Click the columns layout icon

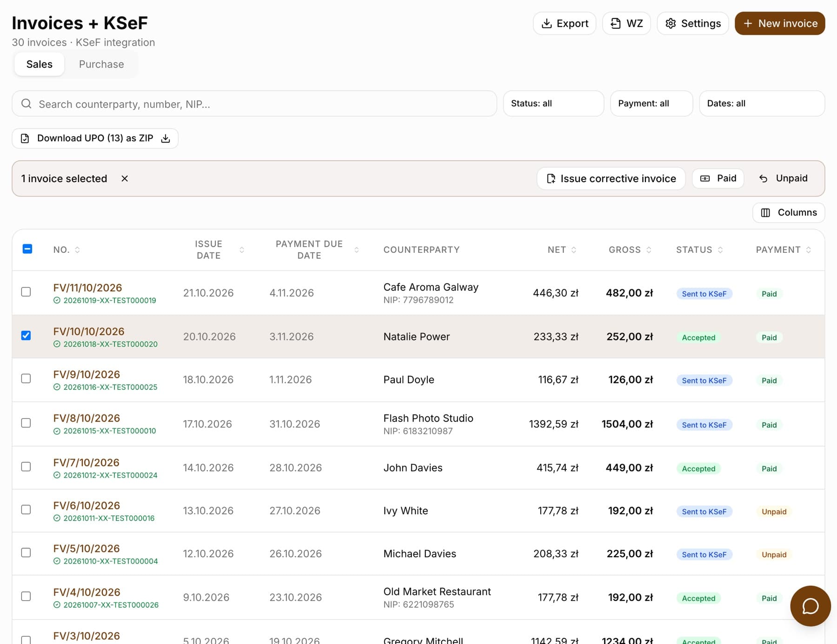click(x=765, y=213)
